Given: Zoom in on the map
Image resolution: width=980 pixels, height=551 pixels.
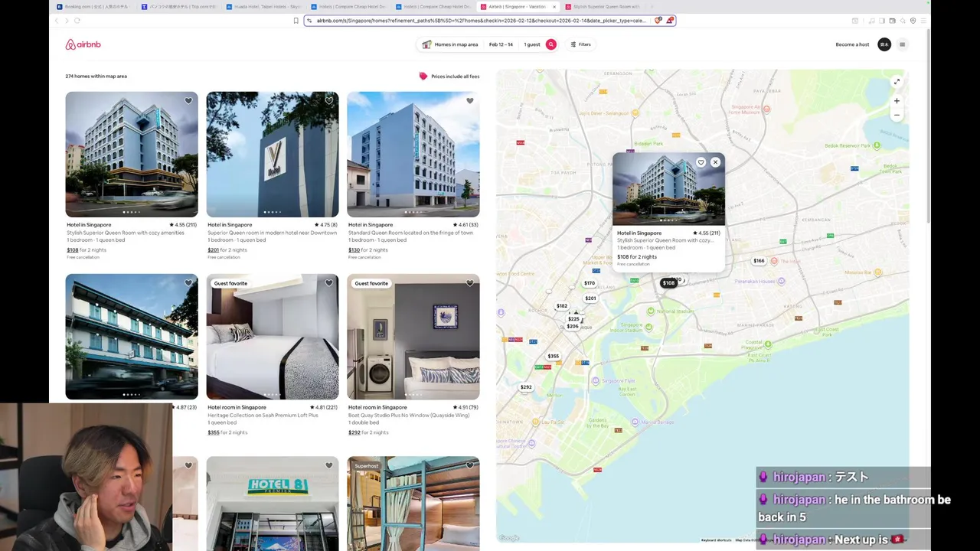Looking at the screenshot, I should click(x=897, y=101).
